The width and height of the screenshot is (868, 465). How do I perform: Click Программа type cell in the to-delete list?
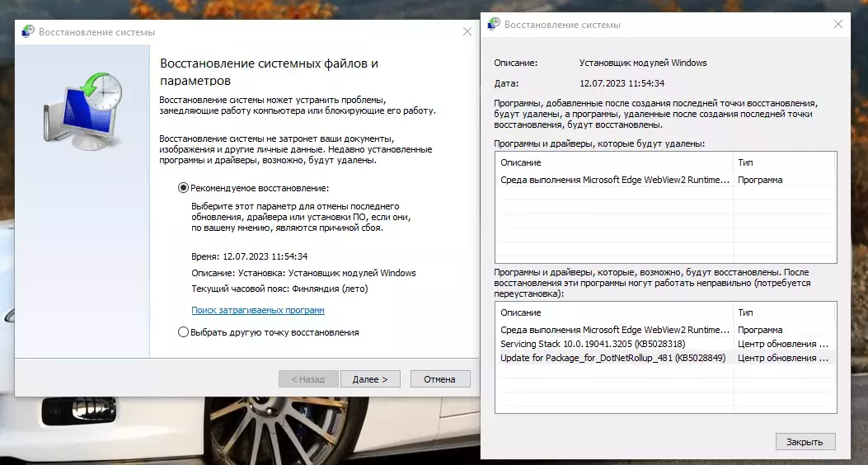coord(760,180)
